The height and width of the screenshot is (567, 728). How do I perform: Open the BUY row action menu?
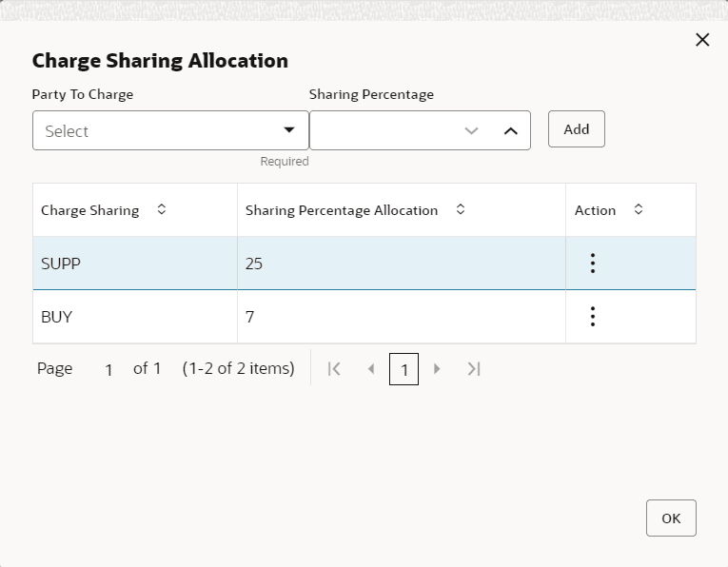[593, 317]
